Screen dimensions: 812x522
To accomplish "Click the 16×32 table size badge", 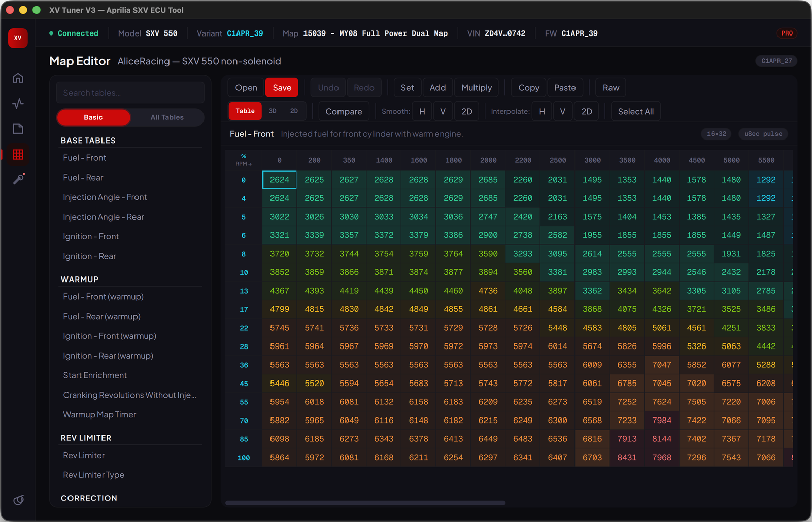I will point(717,134).
